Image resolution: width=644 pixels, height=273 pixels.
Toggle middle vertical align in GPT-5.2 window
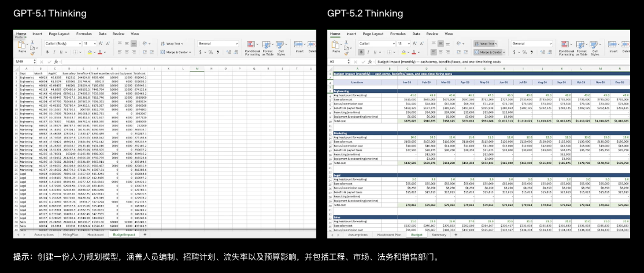(x=441, y=43)
